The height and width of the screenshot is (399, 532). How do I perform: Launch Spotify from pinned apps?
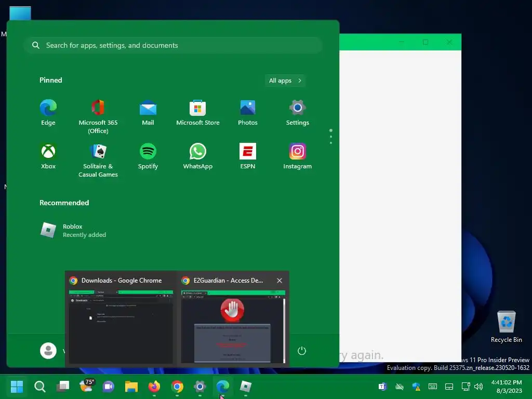[148, 156]
